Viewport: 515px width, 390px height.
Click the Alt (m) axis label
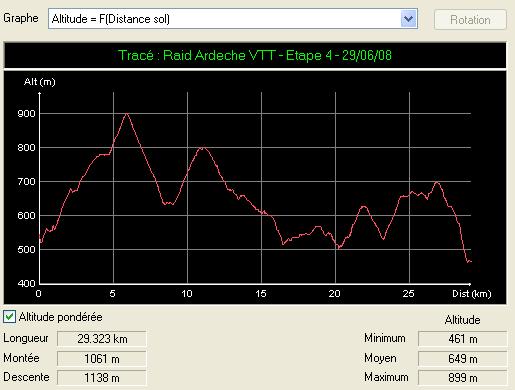click(x=40, y=82)
